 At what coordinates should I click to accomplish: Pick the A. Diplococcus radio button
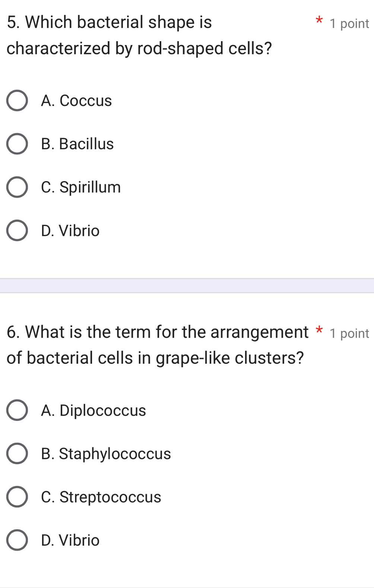point(17,410)
